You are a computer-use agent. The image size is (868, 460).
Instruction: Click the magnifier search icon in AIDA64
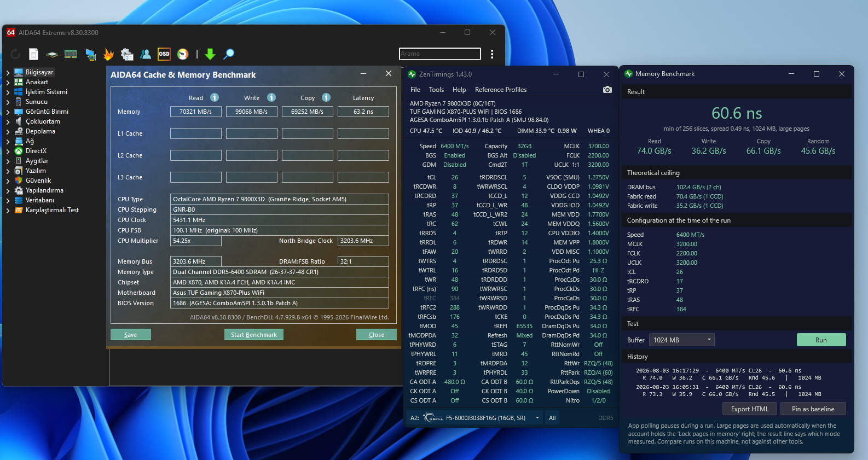coord(229,54)
